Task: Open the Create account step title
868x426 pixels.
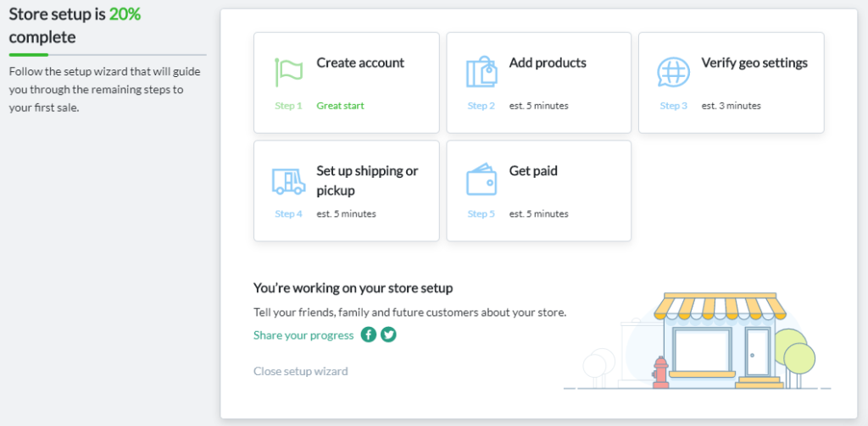Action: [360, 63]
